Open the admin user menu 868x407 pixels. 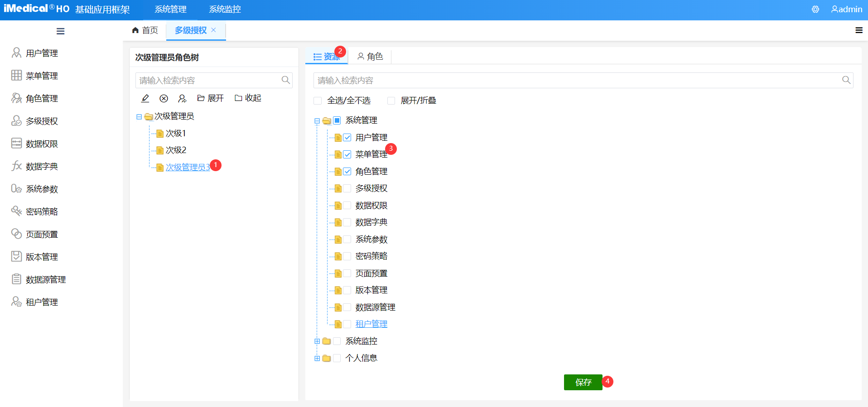click(x=846, y=9)
